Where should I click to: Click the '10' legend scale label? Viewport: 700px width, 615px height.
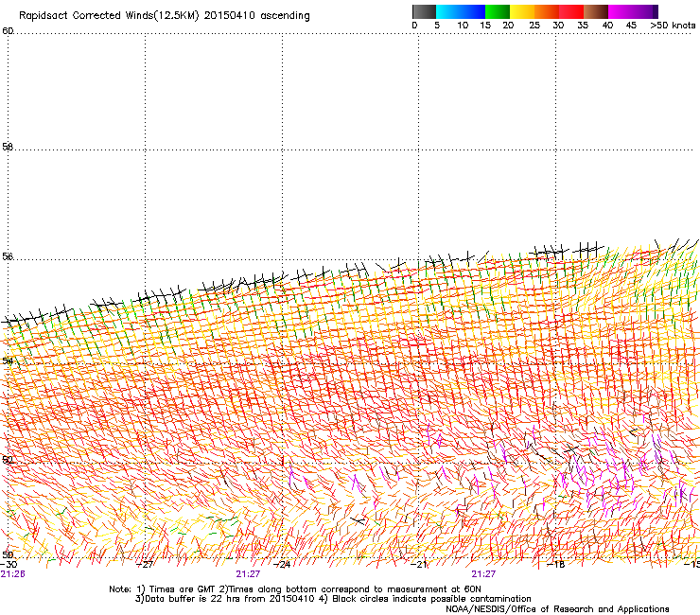pyautogui.click(x=463, y=25)
